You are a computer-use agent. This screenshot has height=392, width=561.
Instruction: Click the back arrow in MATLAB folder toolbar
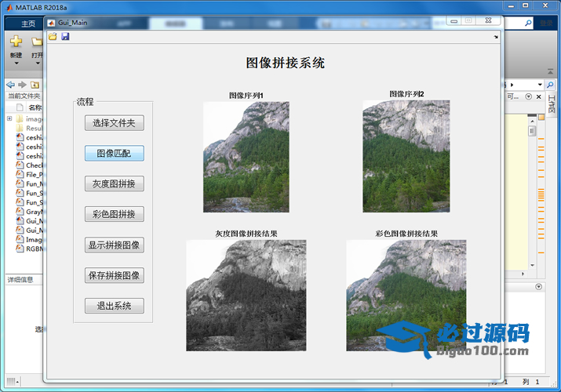pyautogui.click(x=11, y=85)
